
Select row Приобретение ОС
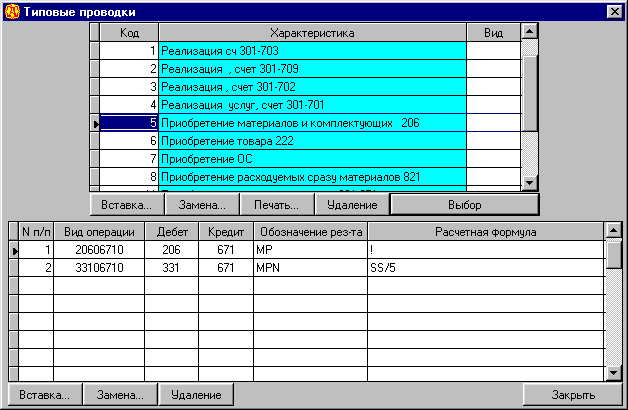click(312, 159)
